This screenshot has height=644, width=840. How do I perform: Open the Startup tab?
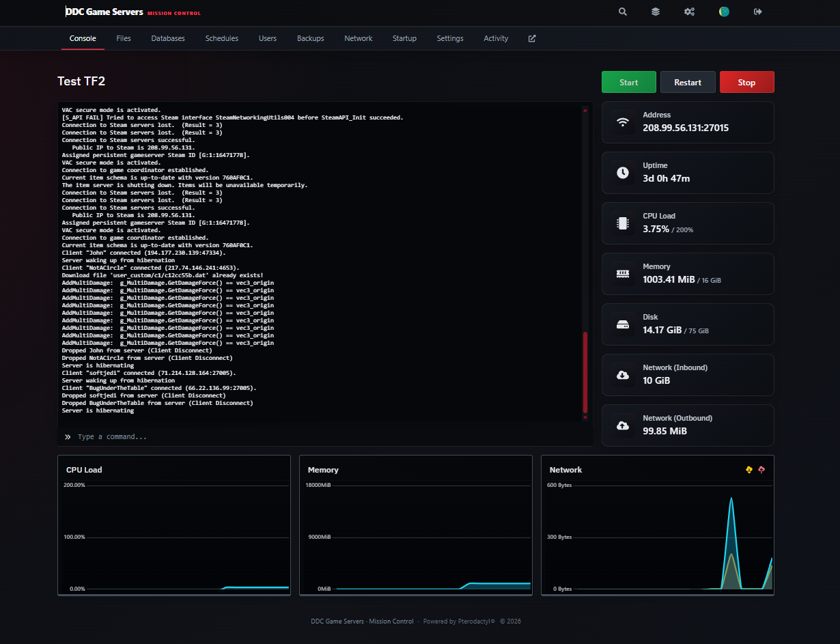point(404,38)
